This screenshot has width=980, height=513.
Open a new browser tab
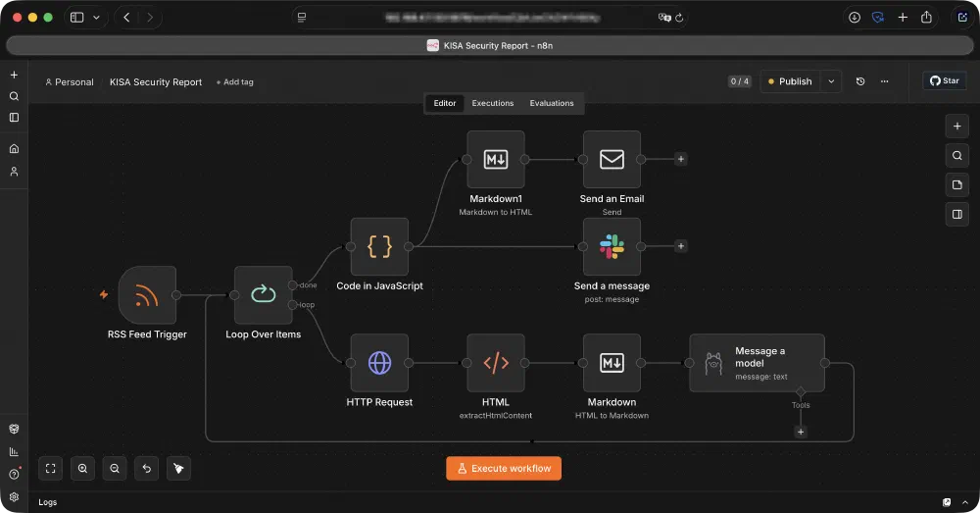coord(903,18)
